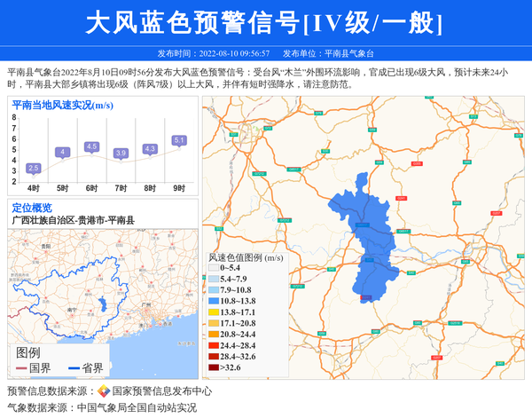Click the 定位概览 section heading
This screenshot has height=418, width=532.
(32, 208)
